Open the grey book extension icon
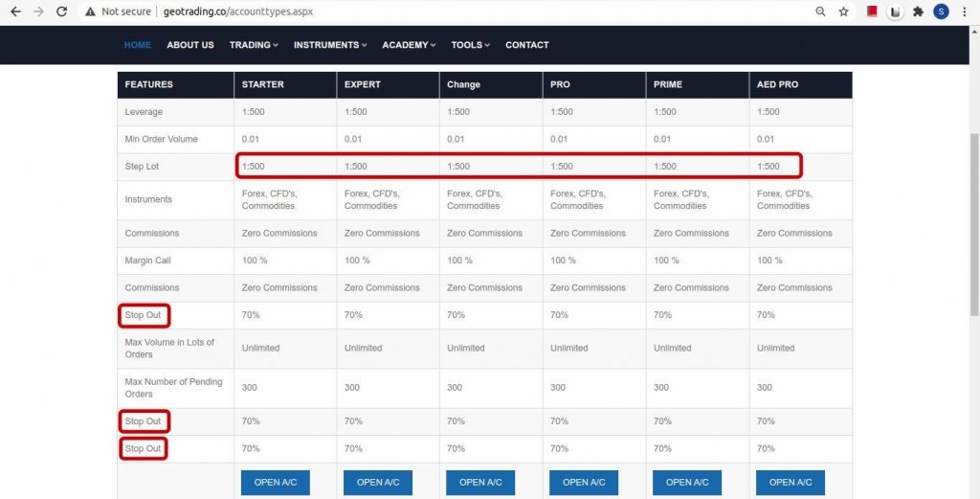The image size is (980, 499). click(895, 11)
